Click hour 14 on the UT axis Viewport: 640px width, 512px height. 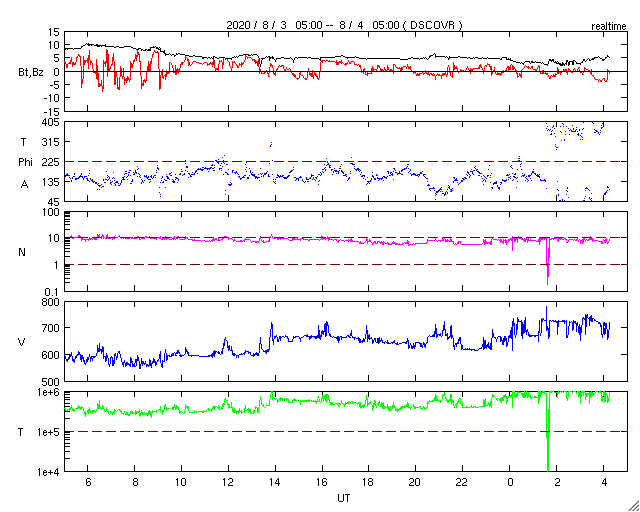[275, 482]
